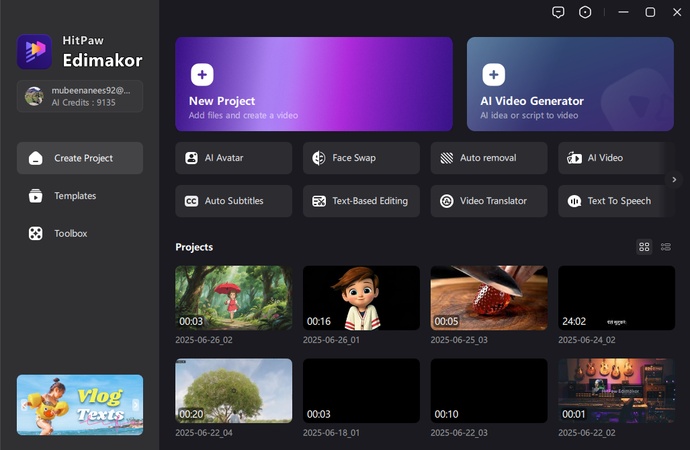
Task: Open the Auto removal tool
Action: point(489,158)
